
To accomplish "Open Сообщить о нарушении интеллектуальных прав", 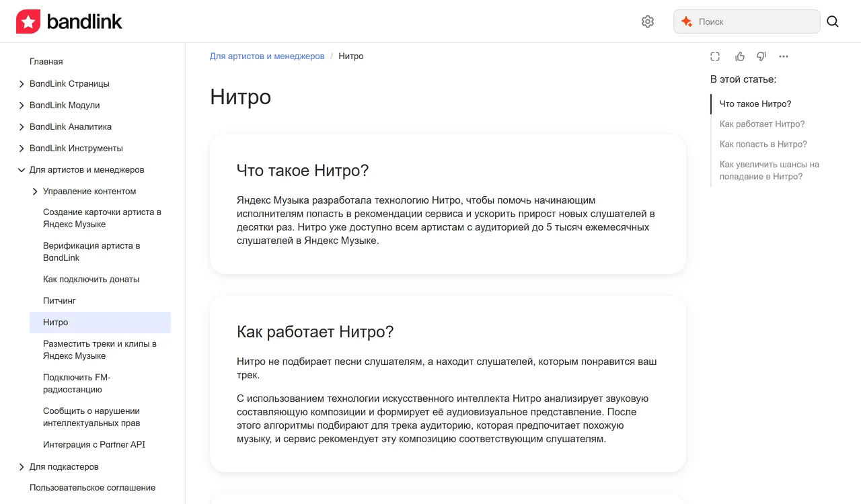I will [x=91, y=417].
